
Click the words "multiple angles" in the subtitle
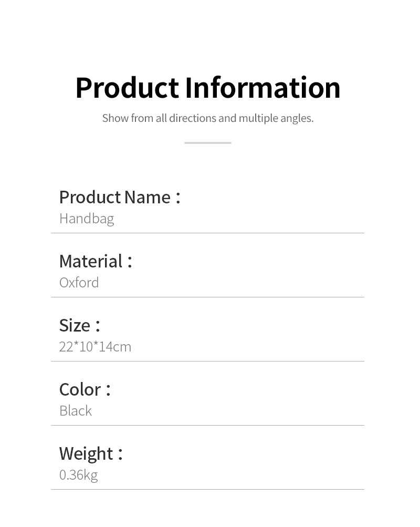point(276,118)
